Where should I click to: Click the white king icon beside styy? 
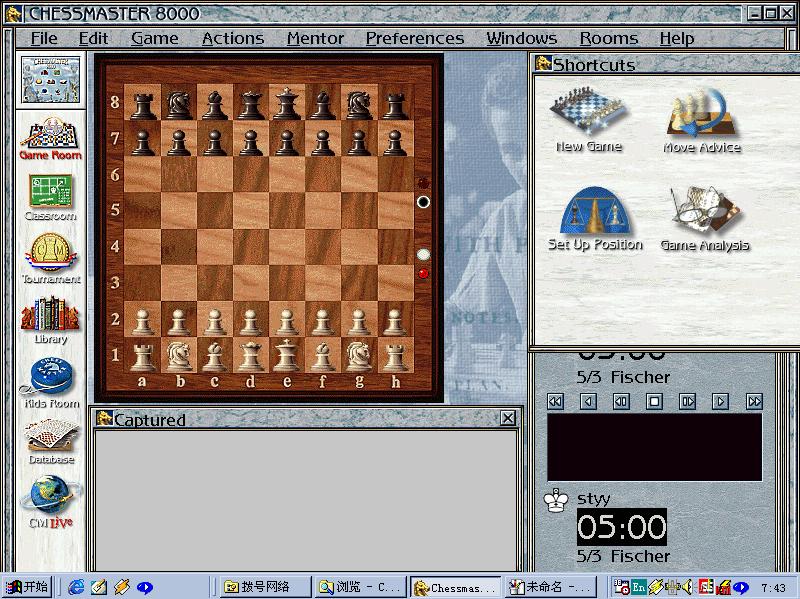[x=556, y=501]
